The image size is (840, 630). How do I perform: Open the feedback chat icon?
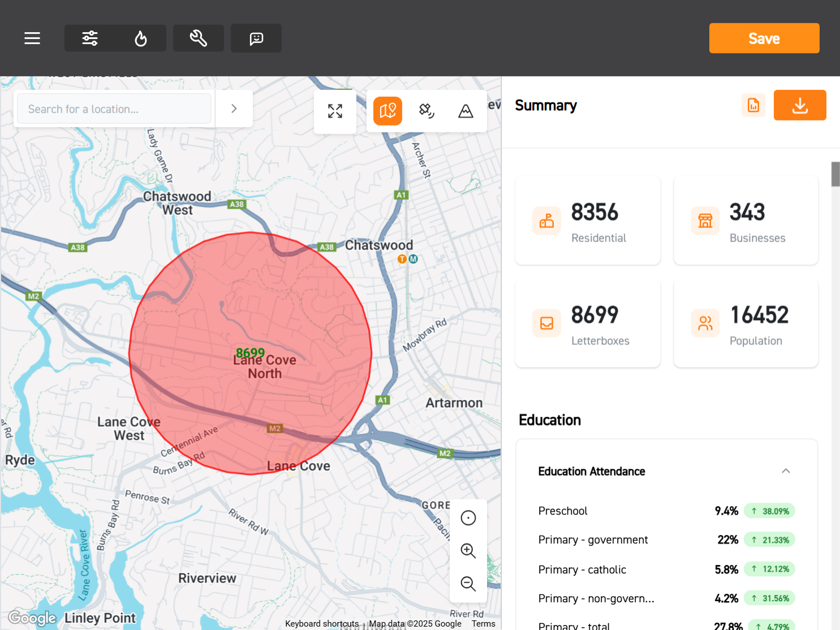[256, 38]
